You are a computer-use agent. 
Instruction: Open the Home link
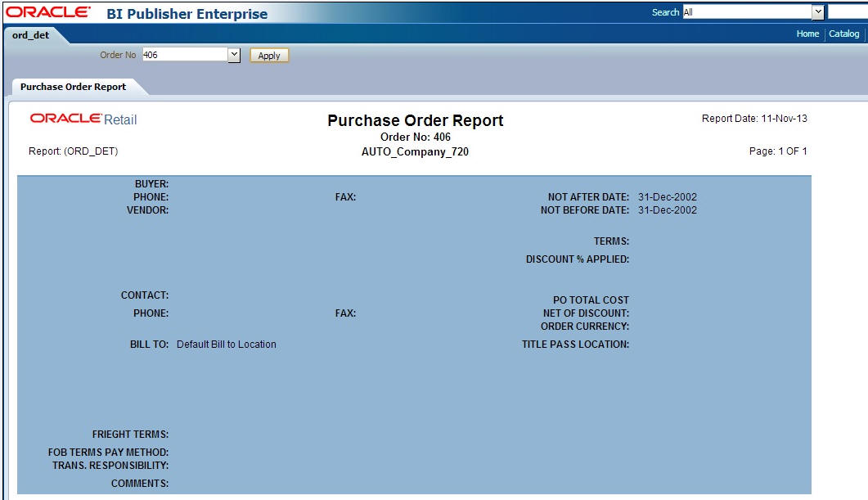coord(807,34)
